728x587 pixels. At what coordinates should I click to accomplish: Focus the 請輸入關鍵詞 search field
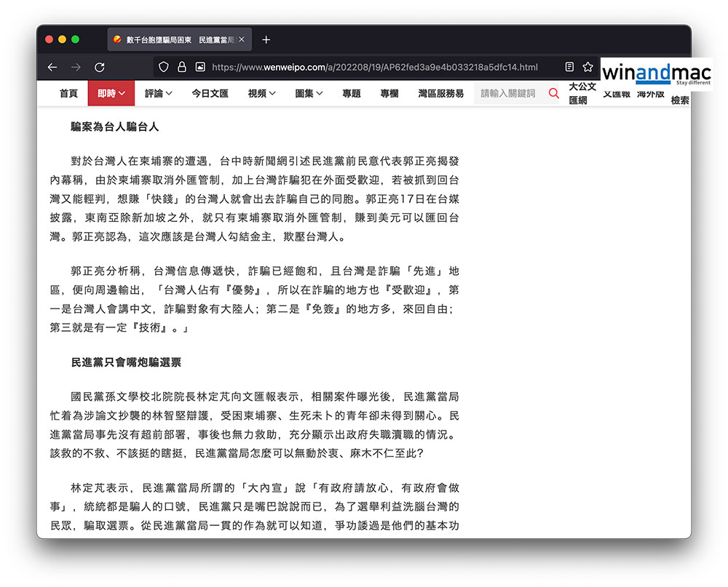510,93
